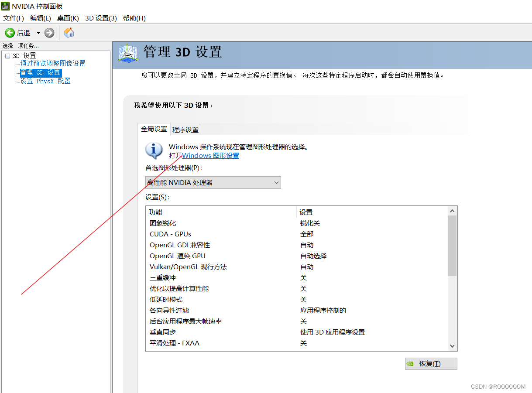Open the back history dropdown arrow

coord(38,33)
